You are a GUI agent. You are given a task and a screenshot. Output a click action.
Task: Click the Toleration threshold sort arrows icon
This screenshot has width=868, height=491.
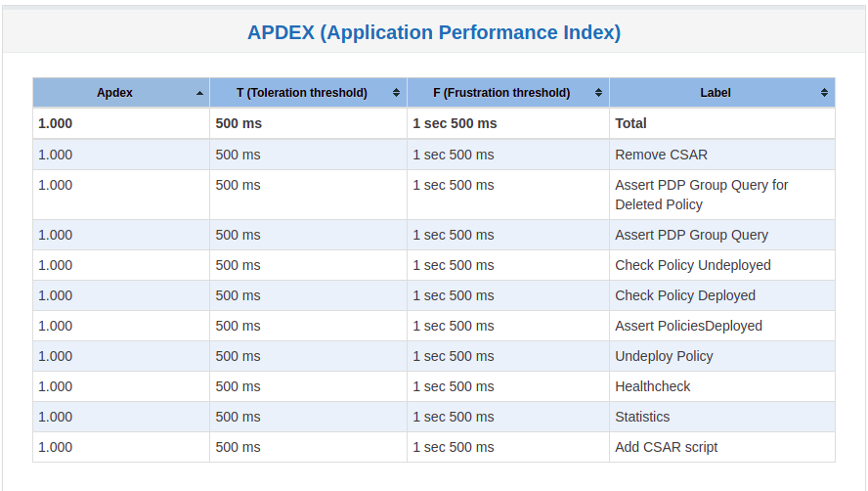396,93
